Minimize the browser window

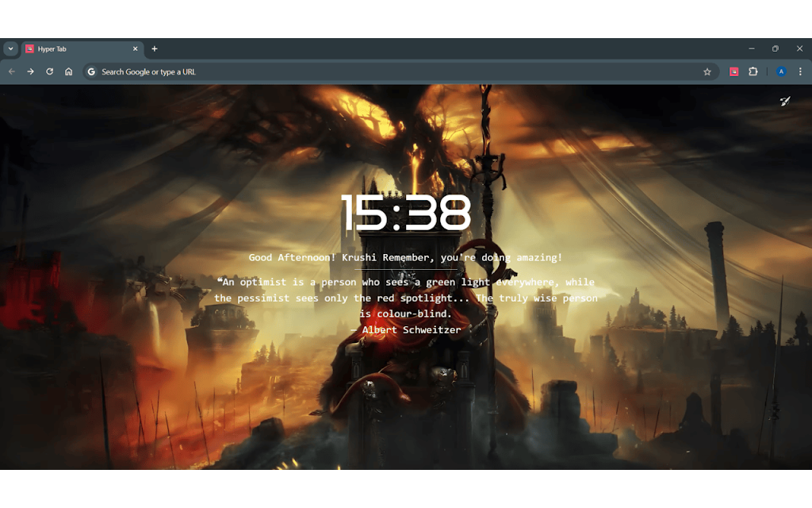pos(752,48)
